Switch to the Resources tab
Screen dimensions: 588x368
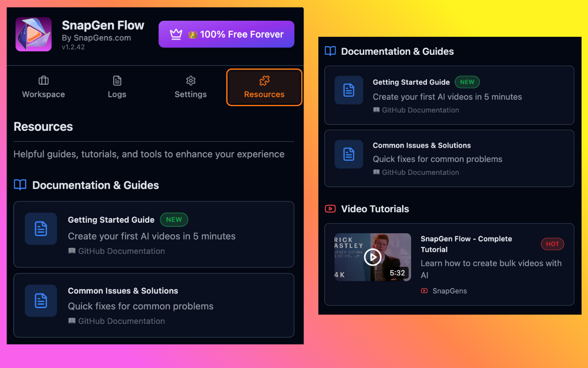[264, 87]
